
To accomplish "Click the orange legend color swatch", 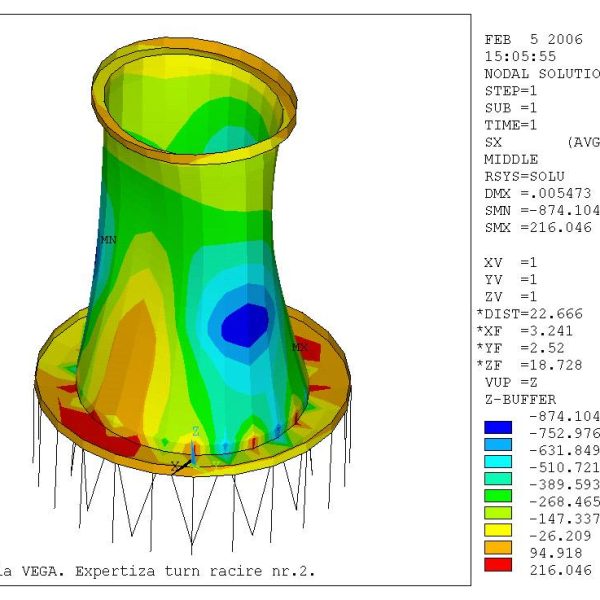I will point(497,549).
